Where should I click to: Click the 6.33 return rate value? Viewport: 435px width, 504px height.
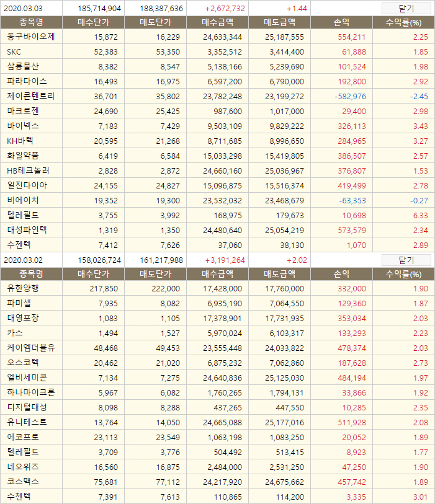(421, 215)
